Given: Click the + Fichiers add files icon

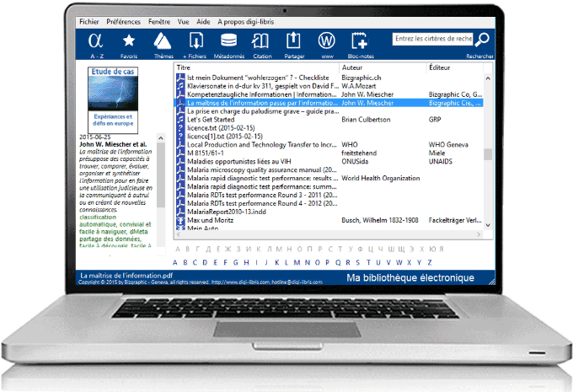Looking at the screenshot, I should coord(196,40).
